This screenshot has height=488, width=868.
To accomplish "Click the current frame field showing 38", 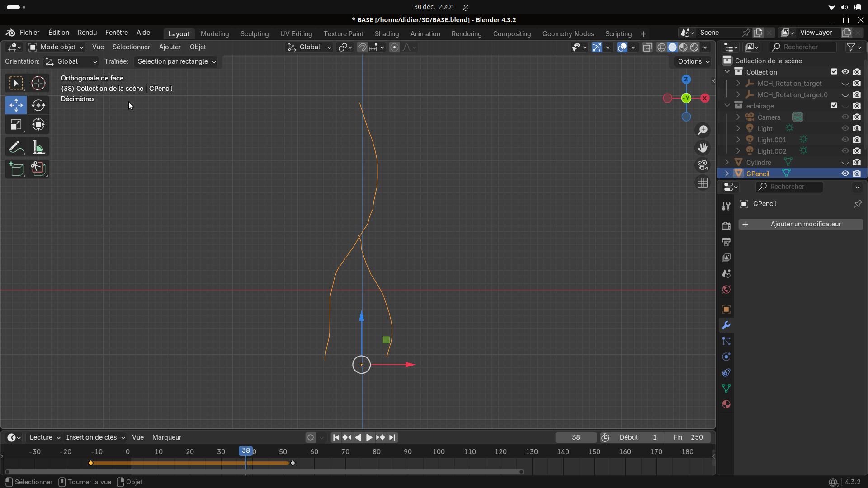I will 576,437.
